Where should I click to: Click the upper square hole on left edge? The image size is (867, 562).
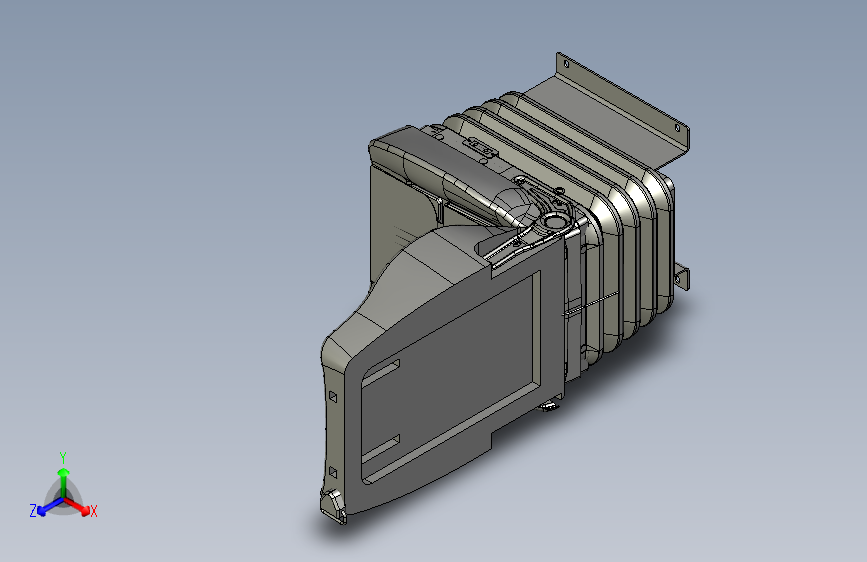333,396
